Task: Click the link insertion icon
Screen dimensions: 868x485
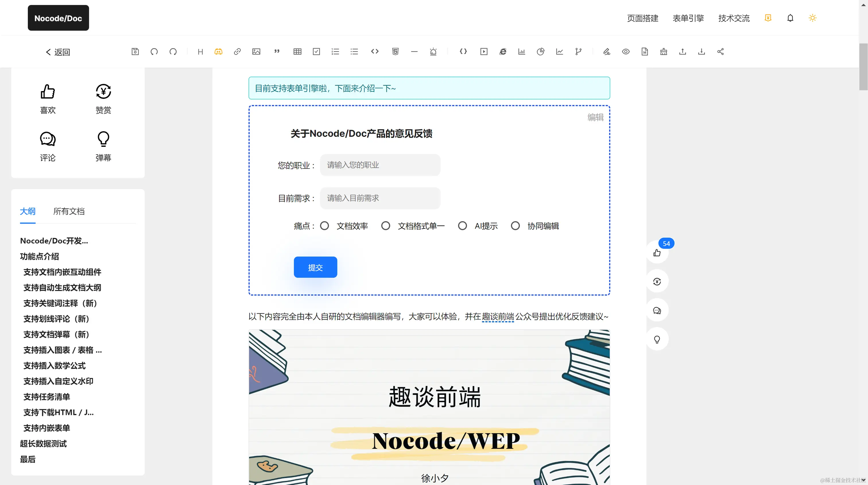Action: coord(237,52)
